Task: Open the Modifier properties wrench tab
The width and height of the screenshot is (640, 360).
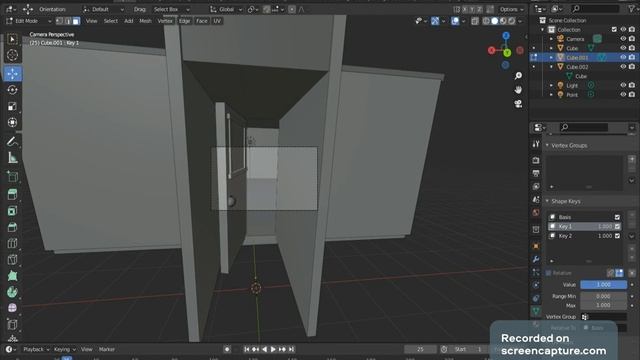Action: 536,259
